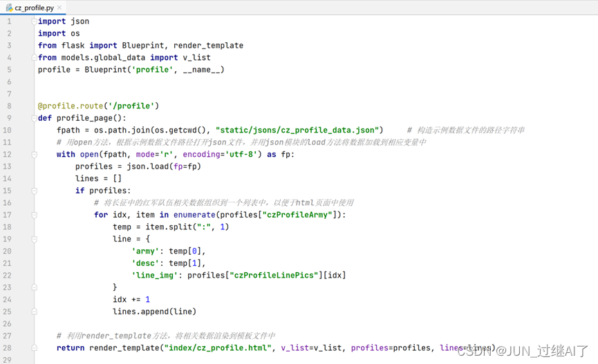Click on 'v_list=v_list' in the return line
This screenshot has height=364, width=598.
coord(311,348)
